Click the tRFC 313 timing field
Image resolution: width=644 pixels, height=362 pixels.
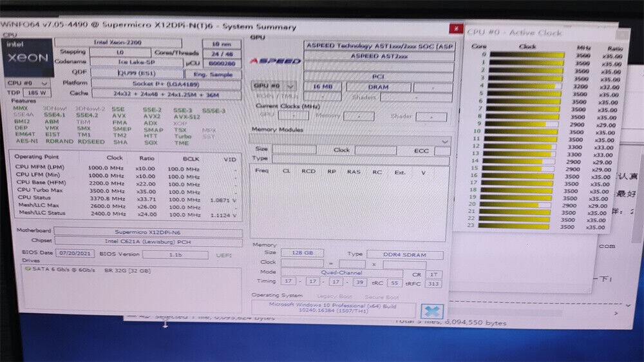pyautogui.click(x=433, y=283)
